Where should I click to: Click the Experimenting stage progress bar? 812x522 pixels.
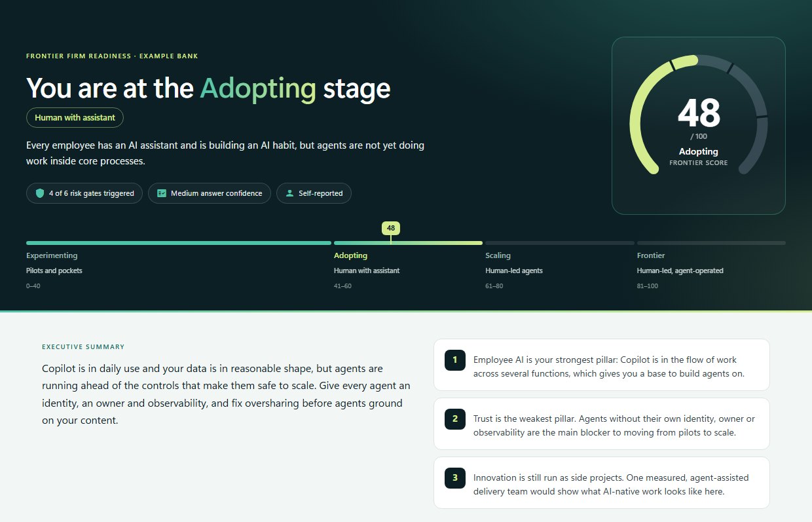click(179, 243)
